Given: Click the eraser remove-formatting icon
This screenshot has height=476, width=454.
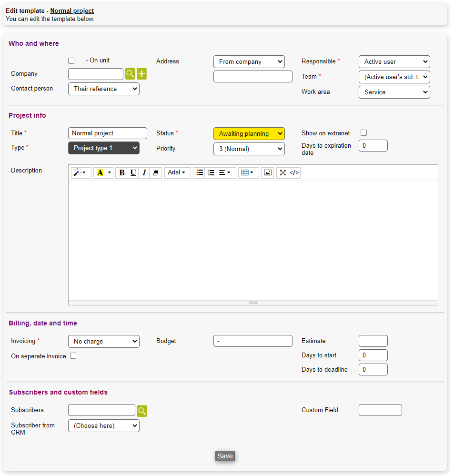Looking at the screenshot, I should (x=156, y=172).
